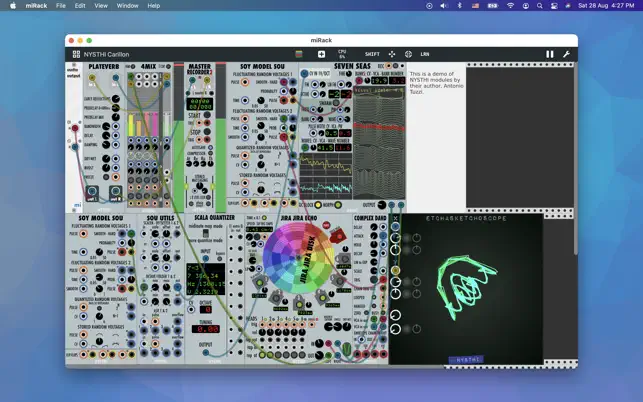
Task: Click the Complex DAHD Attack knob
Action: tap(374, 236)
